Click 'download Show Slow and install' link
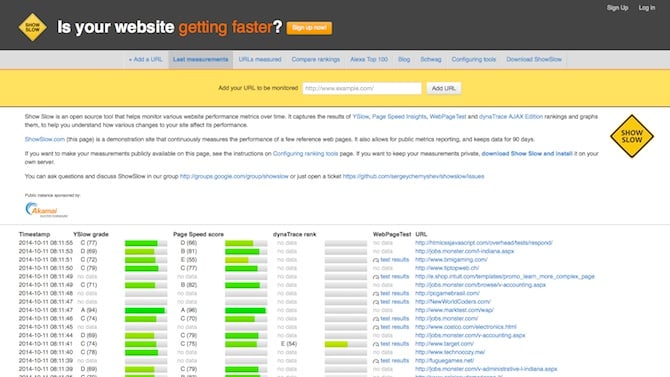 526,153
